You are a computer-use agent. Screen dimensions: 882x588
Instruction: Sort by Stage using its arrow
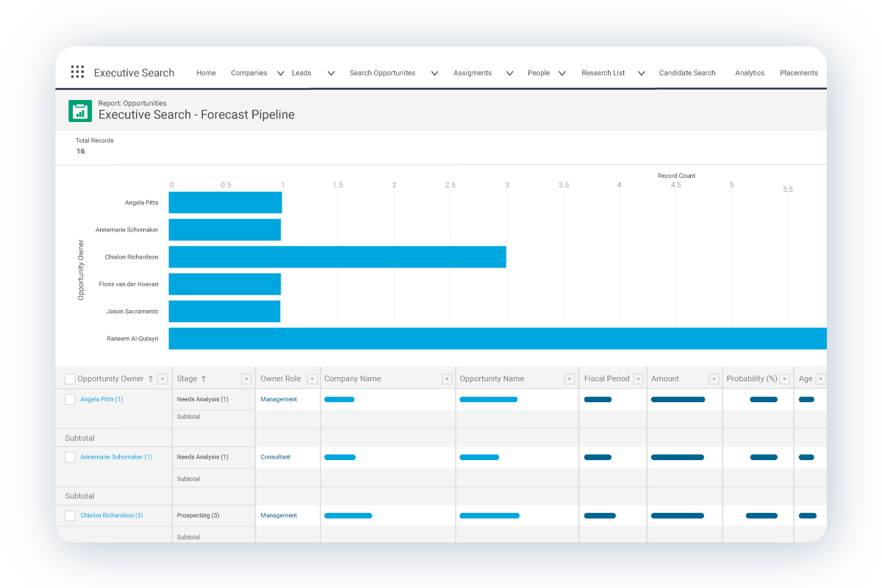[x=204, y=379]
